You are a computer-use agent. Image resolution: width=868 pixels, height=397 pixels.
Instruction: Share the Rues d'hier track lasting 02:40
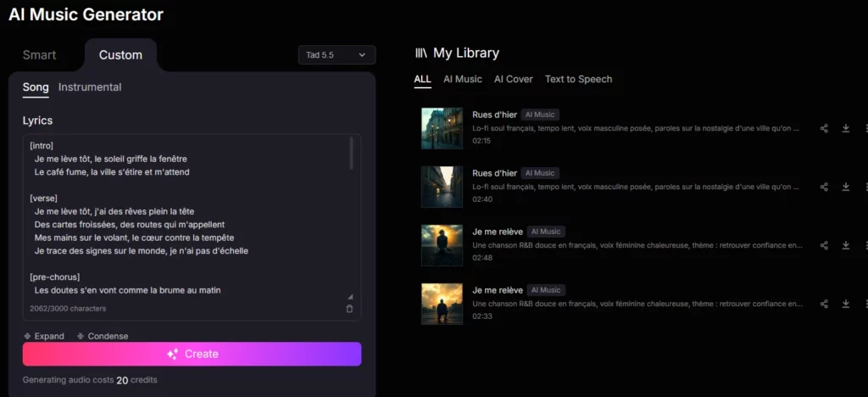click(x=824, y=187)
